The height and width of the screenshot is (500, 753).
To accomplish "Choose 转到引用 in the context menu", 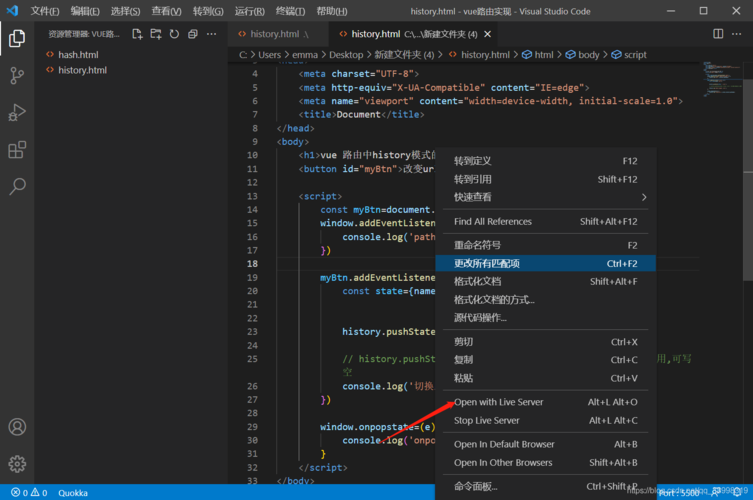I will [546, 179].
